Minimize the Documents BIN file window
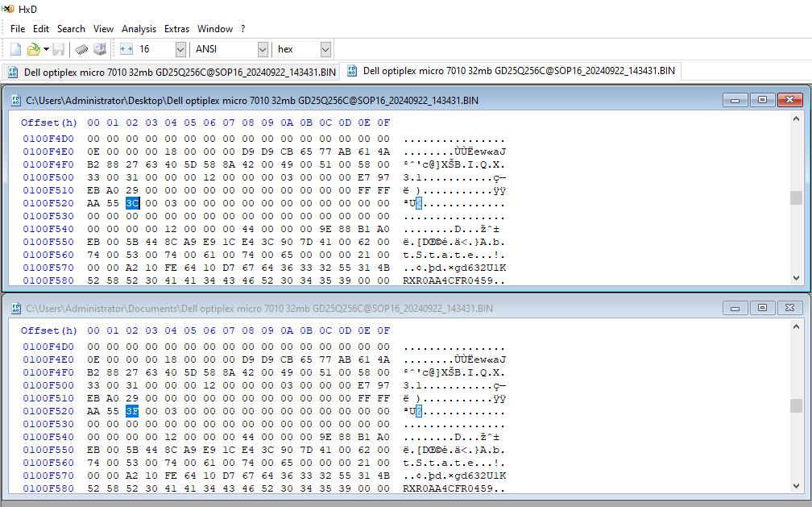This screenshot has height=507, width=812. coord(735,308)
